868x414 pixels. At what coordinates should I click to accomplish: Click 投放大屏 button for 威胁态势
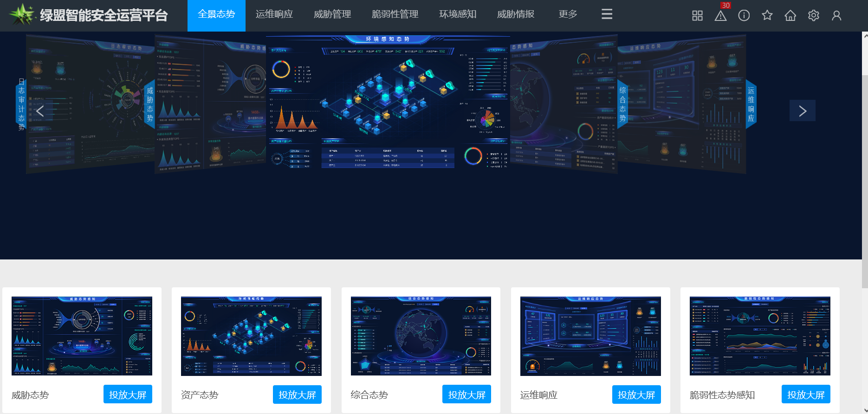pyautogui.click(x=128, y=395)
